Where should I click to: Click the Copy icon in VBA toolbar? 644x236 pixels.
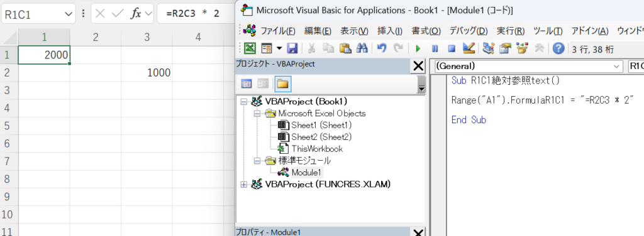click(328, 49)
